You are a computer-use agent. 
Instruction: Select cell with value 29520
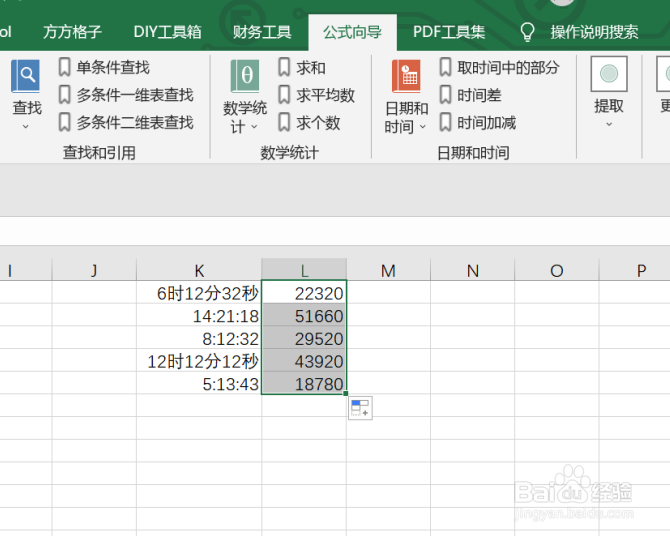coord(304,339)
